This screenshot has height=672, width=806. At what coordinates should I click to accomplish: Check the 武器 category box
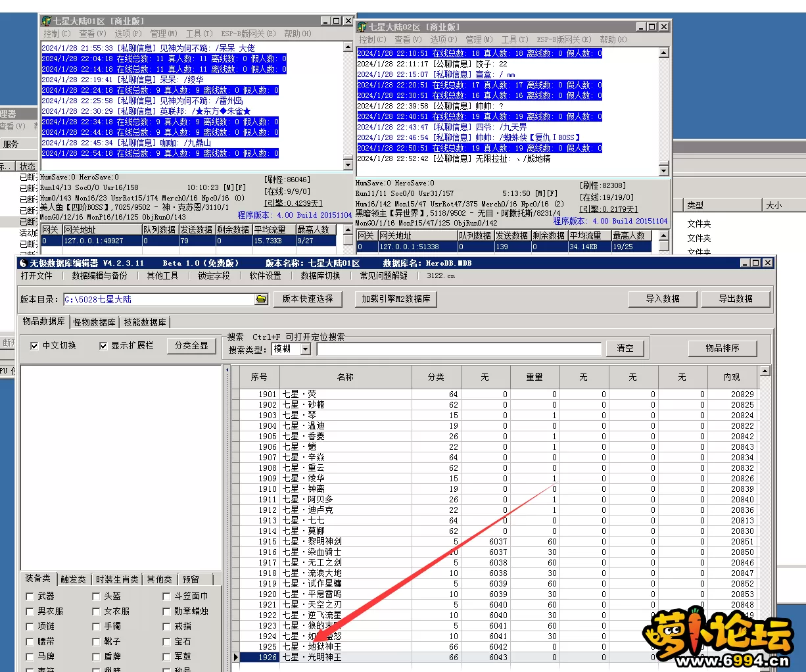click(30, 596)
